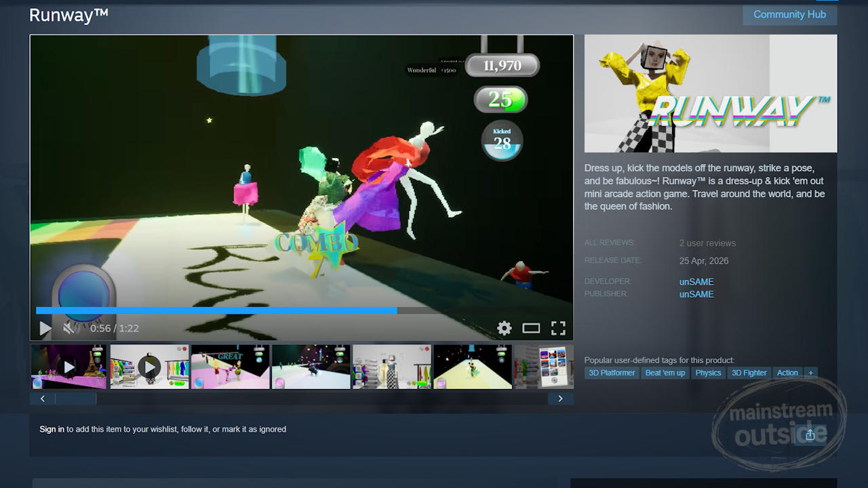Play the paused trailer video

[45, 329]
